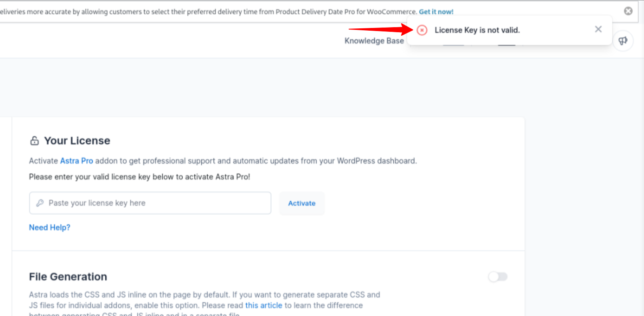
Task: Click the padlock icon beside Your License
Action: pos(35,141)
